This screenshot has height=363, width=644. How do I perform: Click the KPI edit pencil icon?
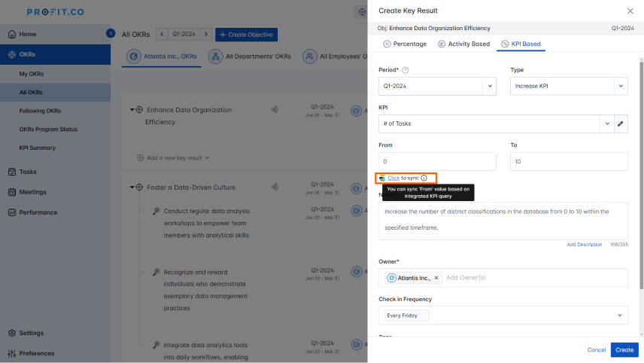pyautogui.click(x=621, y=124)
